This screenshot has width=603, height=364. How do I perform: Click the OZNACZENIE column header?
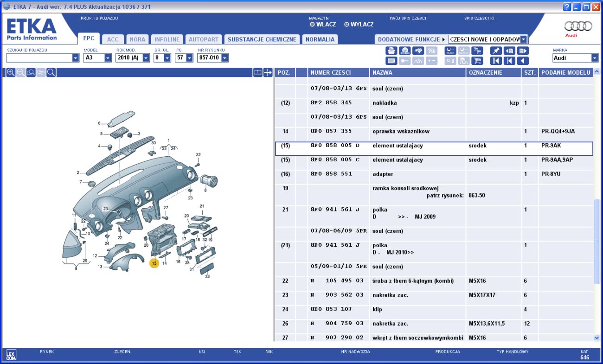(494, 72)
